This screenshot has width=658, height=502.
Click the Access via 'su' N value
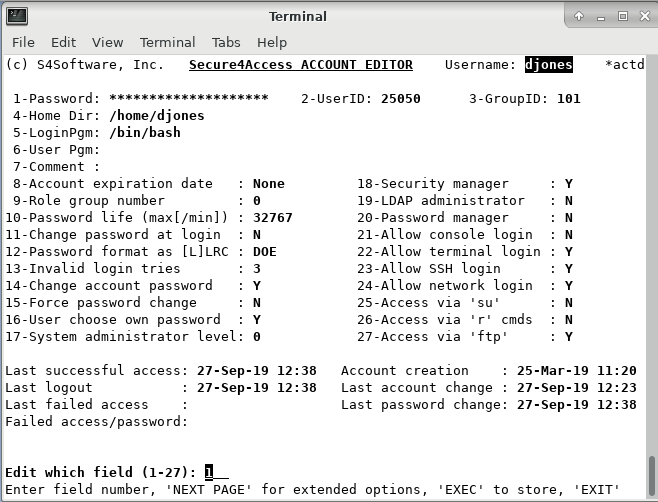click(x=569, y=303)
